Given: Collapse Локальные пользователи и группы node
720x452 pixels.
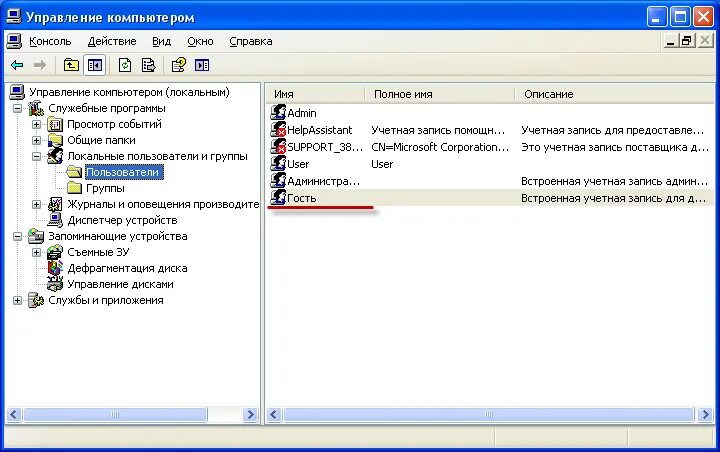Looking at the screenshot, I should pos(36,156).
